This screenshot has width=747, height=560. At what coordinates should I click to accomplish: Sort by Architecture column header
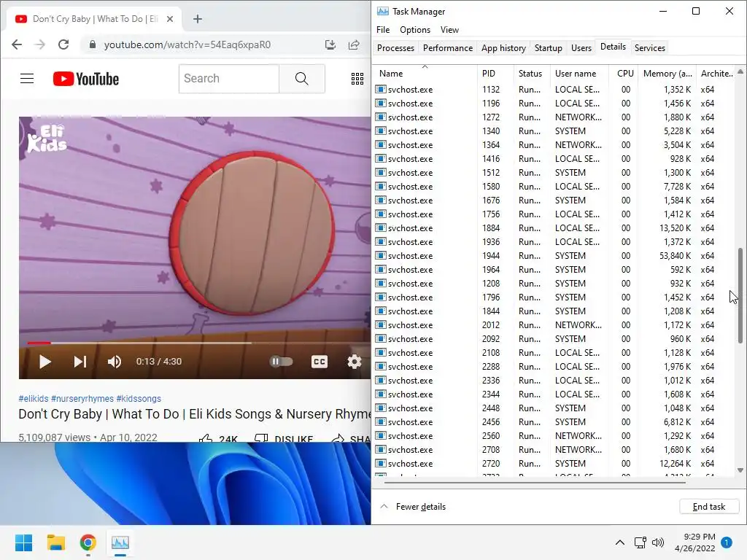coord(716,74)
